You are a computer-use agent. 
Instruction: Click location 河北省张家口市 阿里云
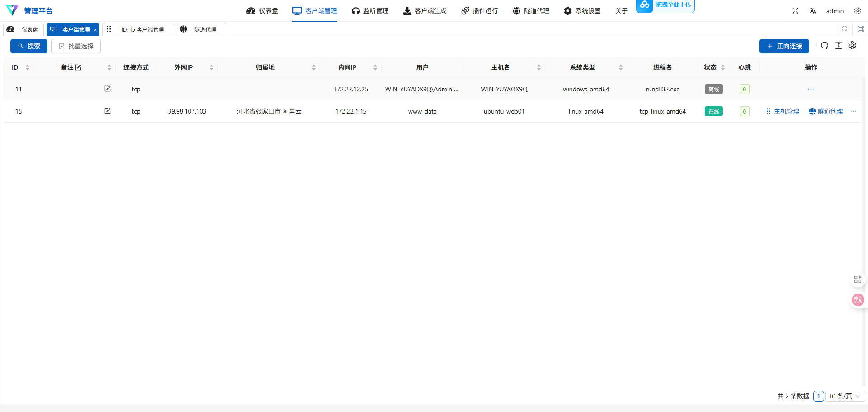[x=269, y=111]
